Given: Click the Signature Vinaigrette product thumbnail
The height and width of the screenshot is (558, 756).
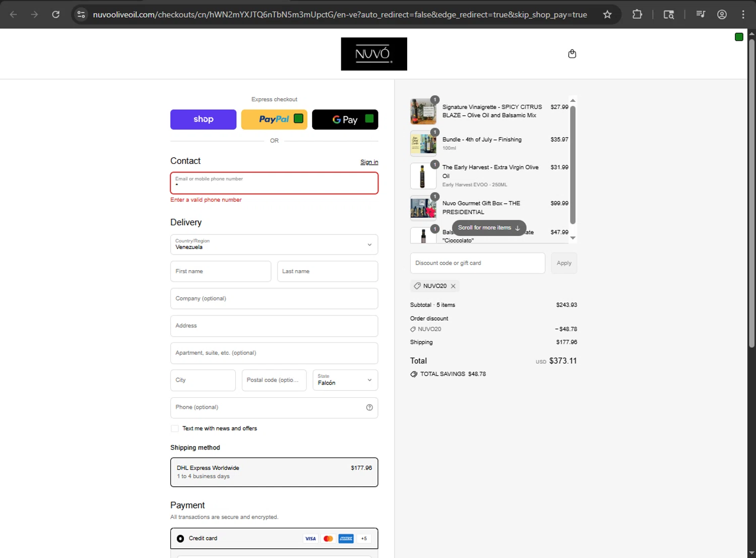Looking at the screenshot, I should coord(423,111).
